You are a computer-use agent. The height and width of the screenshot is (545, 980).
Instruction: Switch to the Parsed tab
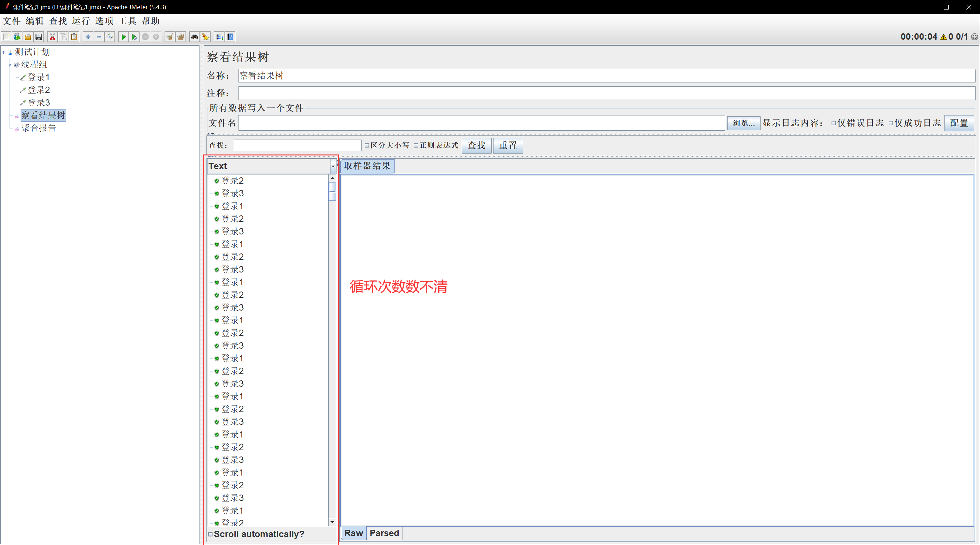pos(384,533)
